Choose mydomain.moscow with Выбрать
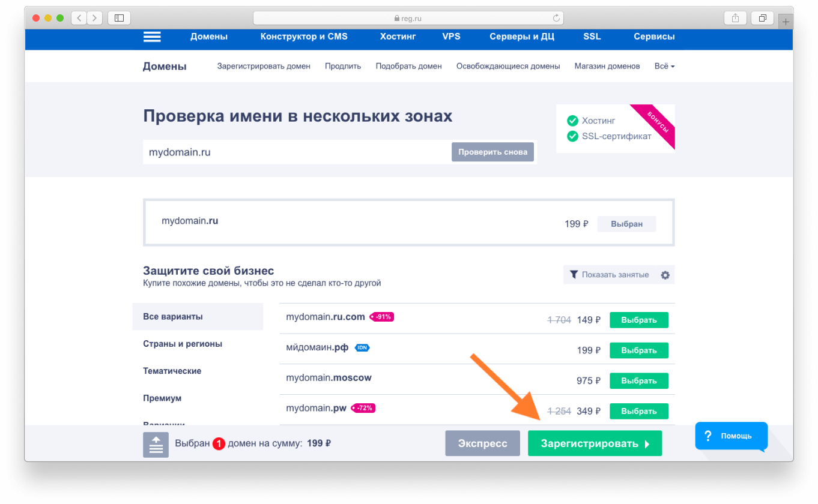Viewport: 818px width, 504px height. point(638,380)
